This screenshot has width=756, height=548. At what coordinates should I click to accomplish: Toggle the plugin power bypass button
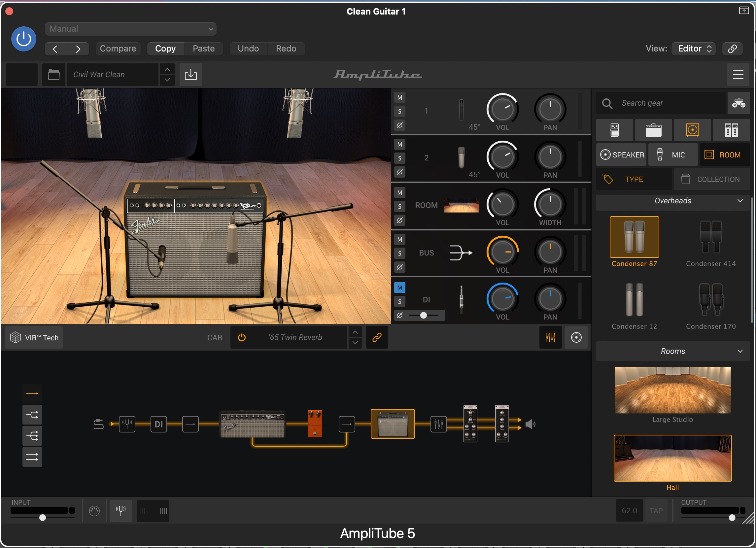coord(24,39)
